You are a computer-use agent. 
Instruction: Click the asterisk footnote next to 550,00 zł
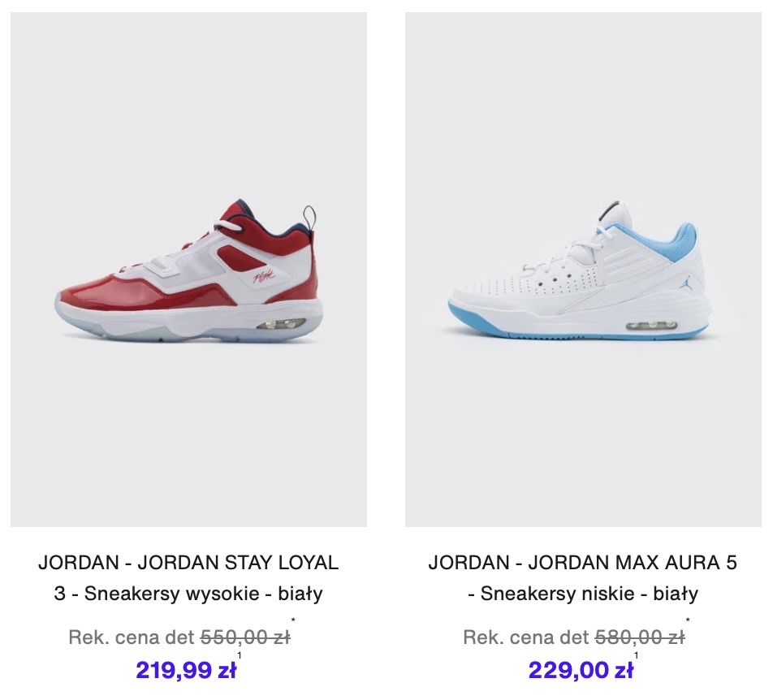coord(293,620)
